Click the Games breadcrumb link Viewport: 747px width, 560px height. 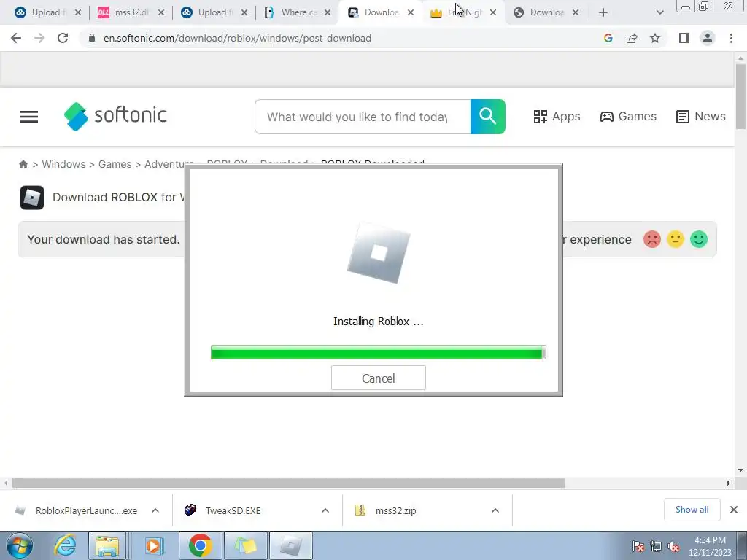[x=115, y=164]
